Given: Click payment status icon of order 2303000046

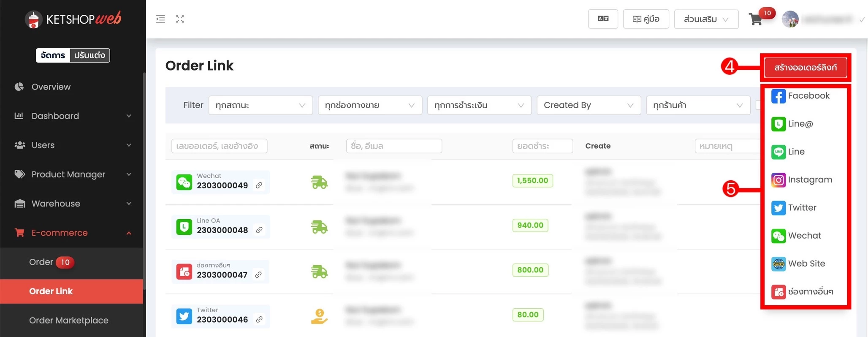Looking at the screenshot, I should tap(319, 316).
